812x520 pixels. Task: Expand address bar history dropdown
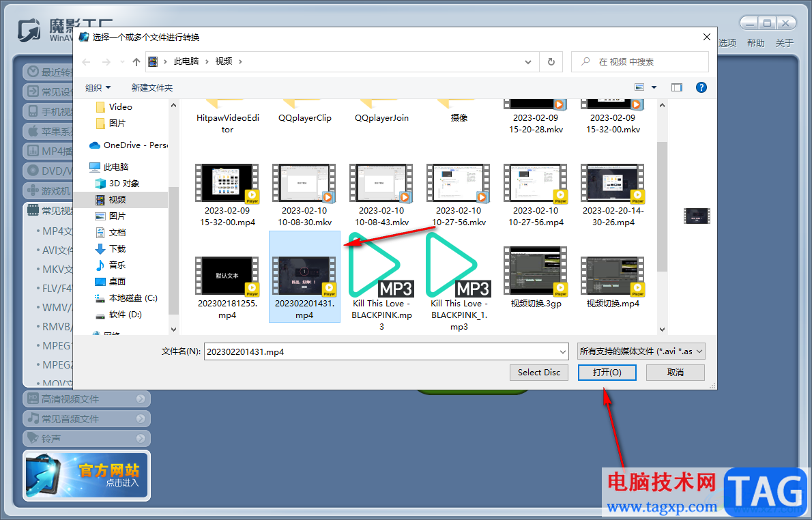[x=527, y=61]
